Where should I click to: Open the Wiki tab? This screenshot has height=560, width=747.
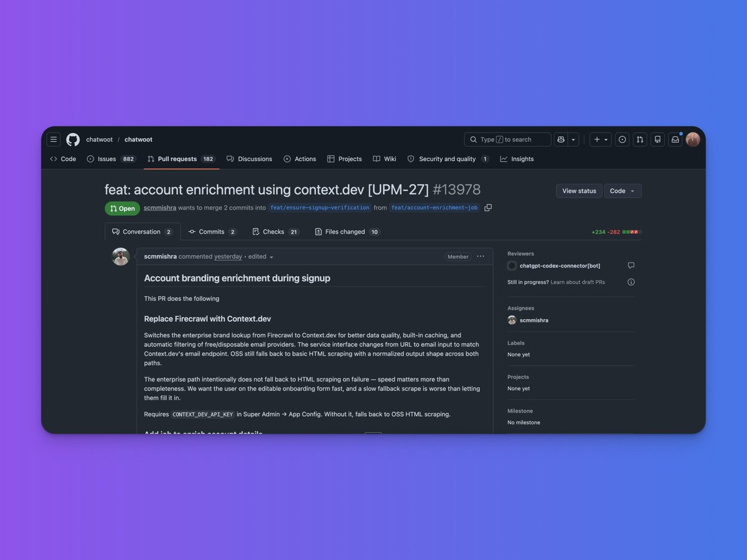pyautogui.click(x=385, y=159)
